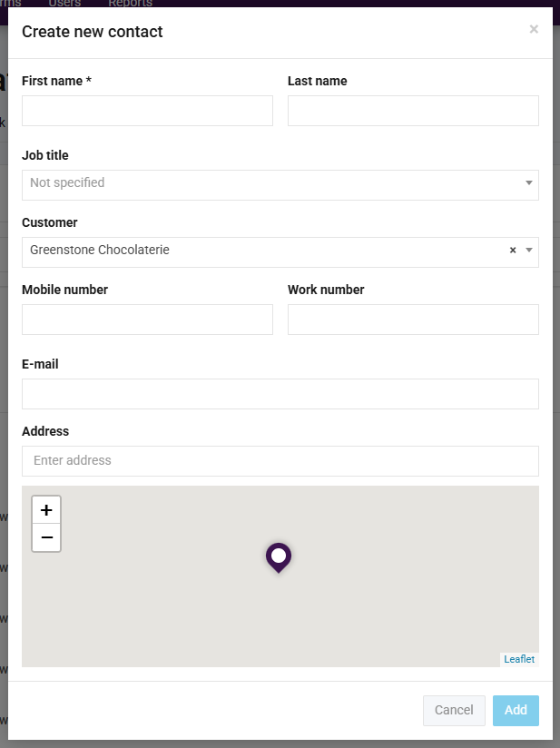
Task: Open the Reports menu item
Action: tap(130, 4)
